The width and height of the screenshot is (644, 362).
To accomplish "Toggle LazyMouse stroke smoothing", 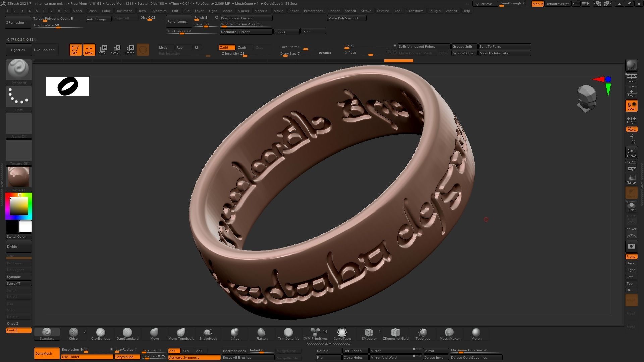I will [x=127, y=357].
